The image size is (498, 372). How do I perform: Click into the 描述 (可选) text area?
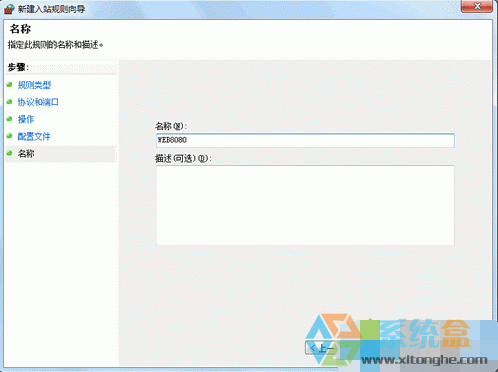pos(305,205)
